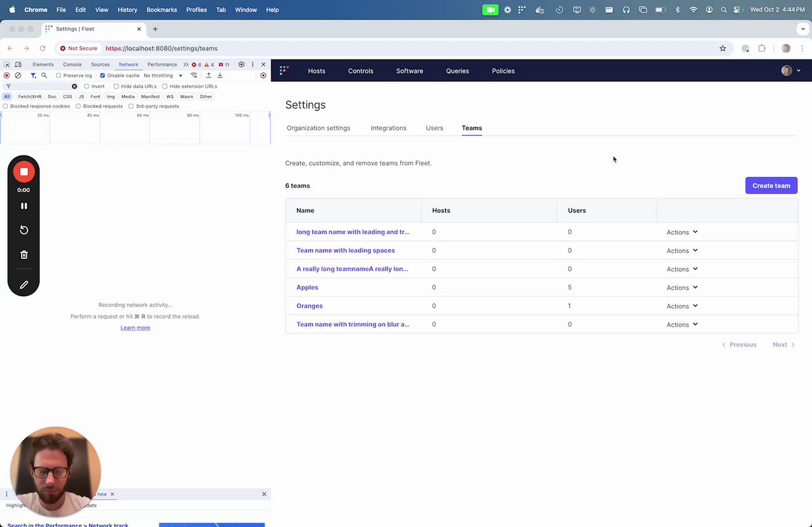This screenshot has height=527, width=812.
Task: Enable the Invert filter checkbox
Action: tap(86, 86)
